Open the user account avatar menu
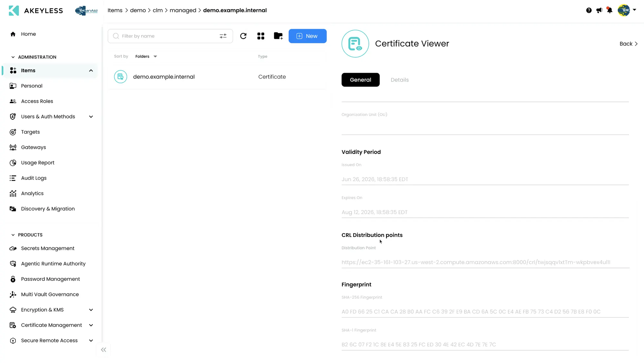 click(x=627, y=10)
